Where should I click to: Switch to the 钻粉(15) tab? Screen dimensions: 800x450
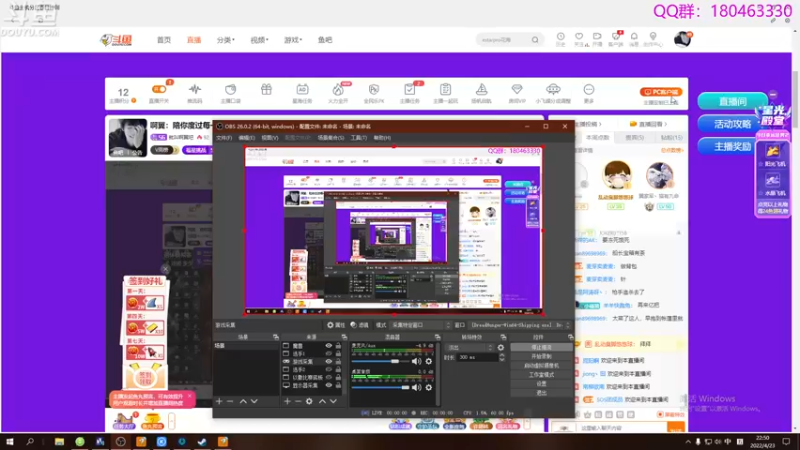(671, 138)
